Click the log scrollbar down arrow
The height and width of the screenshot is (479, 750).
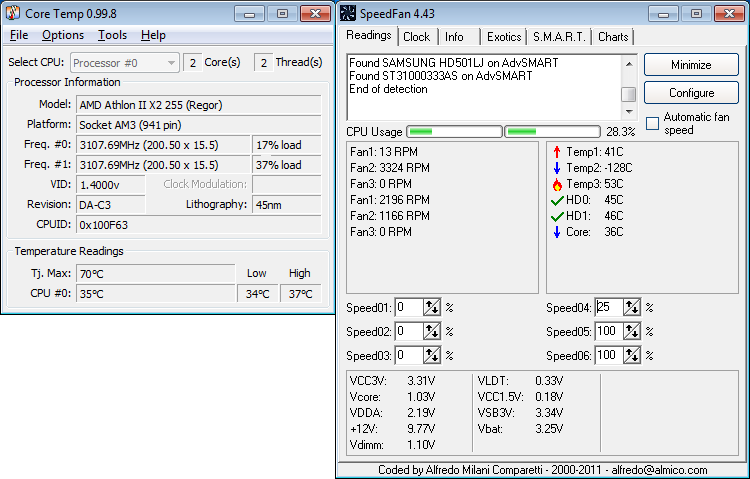pyautogui.click(x=629, y=111)
